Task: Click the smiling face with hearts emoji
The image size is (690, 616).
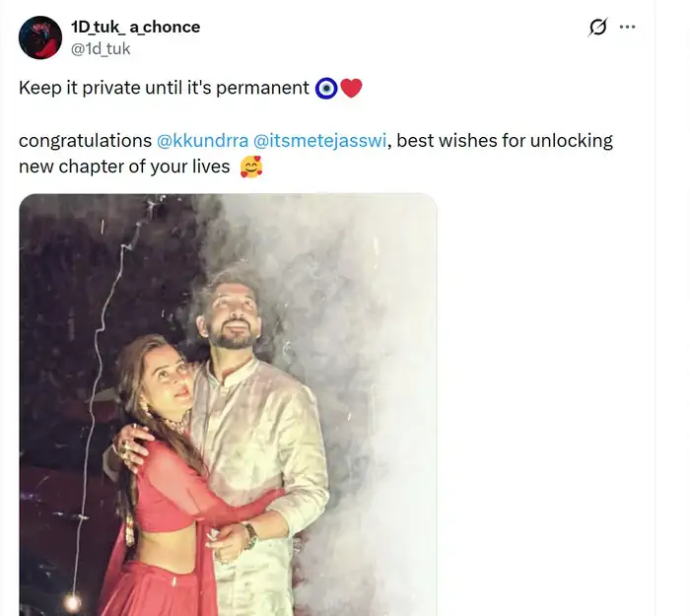Action: (x=250, y=167)
